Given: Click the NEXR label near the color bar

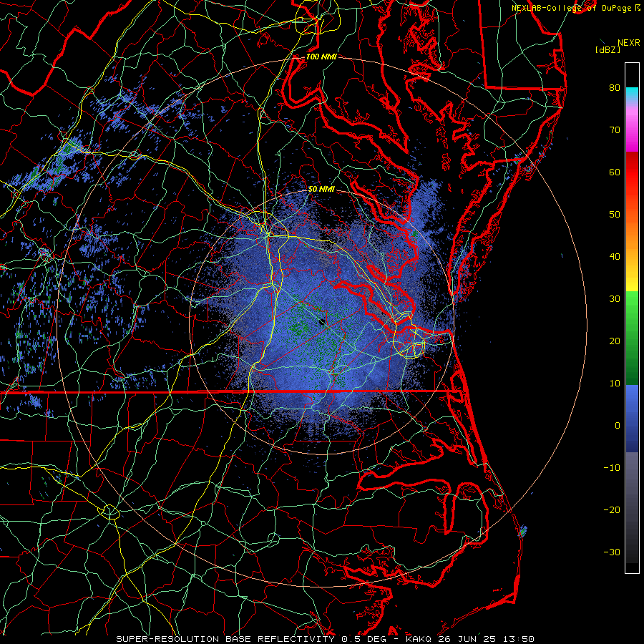Looking at the screenshot, I should 629,42.
